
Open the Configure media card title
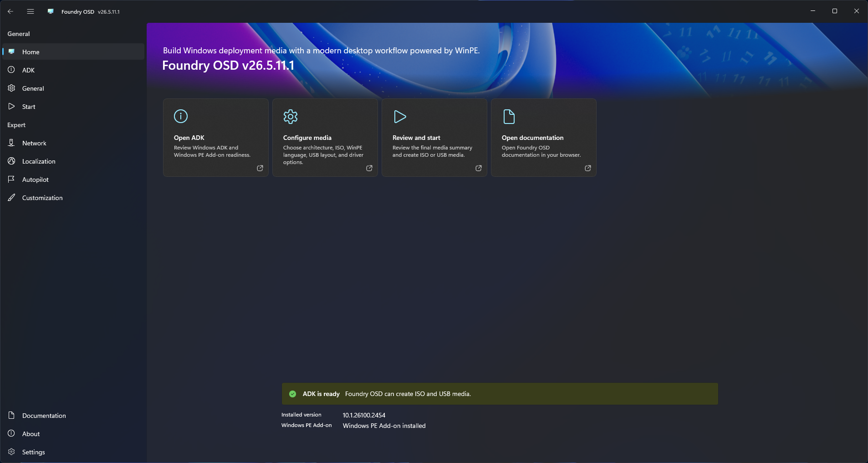(x=307, y=138)
